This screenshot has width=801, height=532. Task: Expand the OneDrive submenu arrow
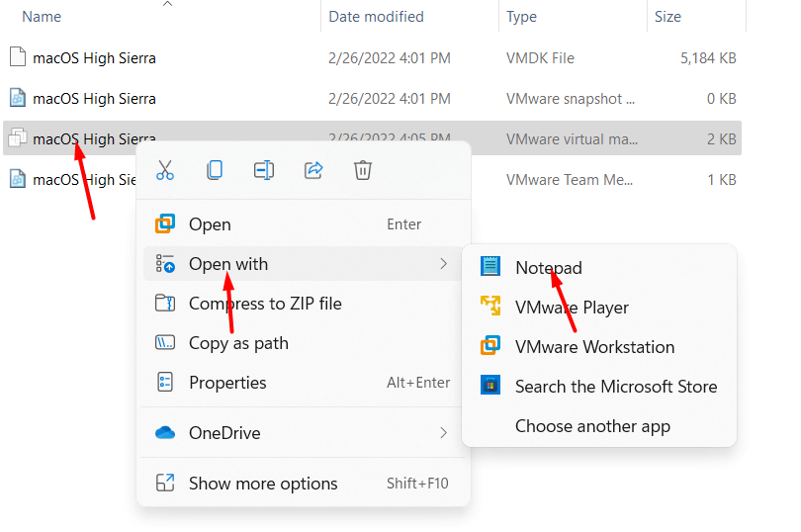443,433
